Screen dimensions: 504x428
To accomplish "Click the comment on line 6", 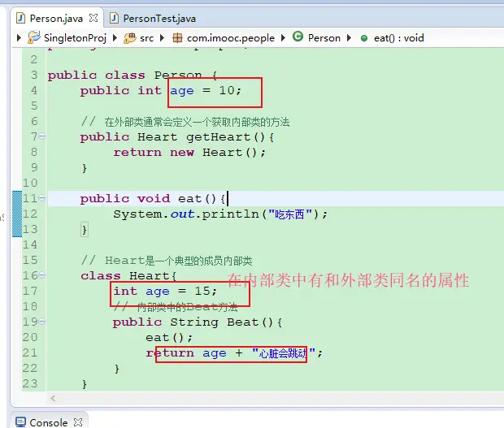I will 185,122.
